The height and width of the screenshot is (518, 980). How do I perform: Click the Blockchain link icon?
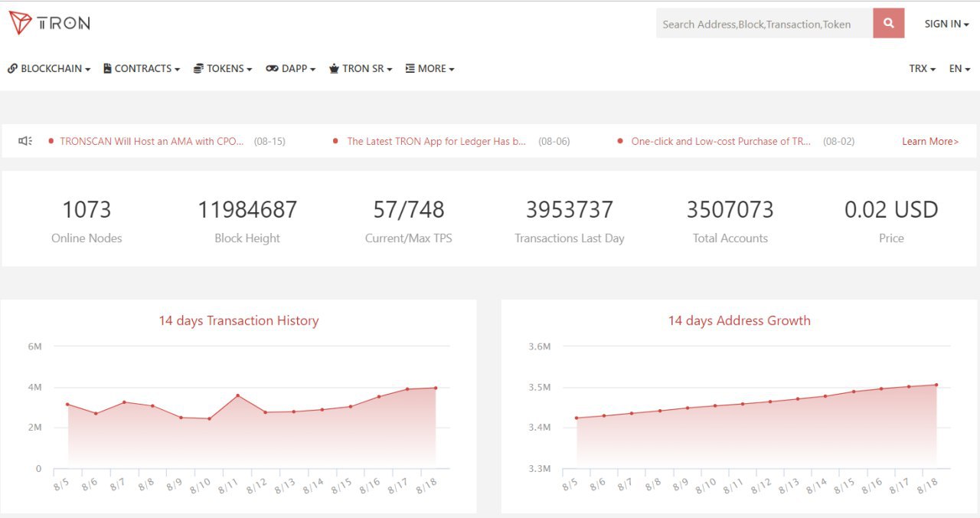tap(12, 68)
